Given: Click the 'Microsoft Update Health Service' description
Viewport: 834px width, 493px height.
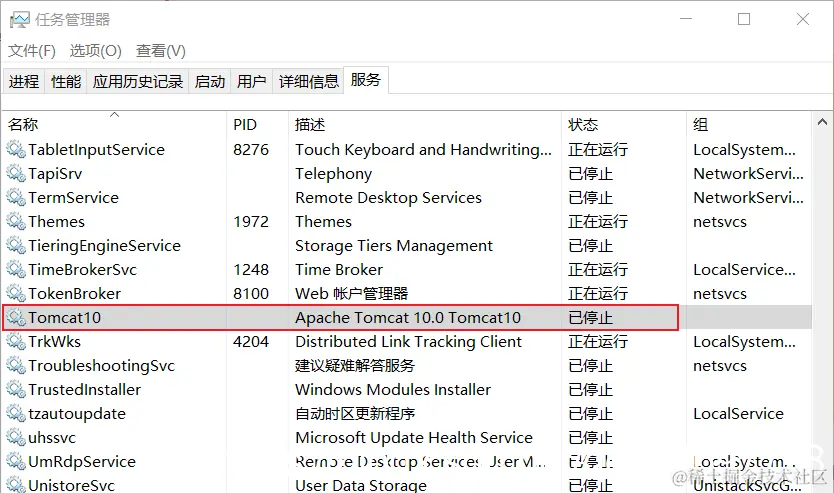Looking at the screenshot, I should (x=414, y=438).
